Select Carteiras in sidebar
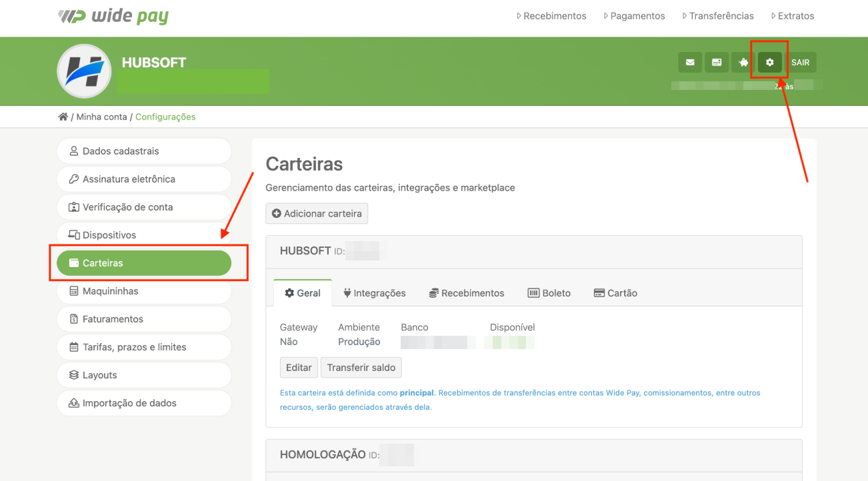 [144, 263]
